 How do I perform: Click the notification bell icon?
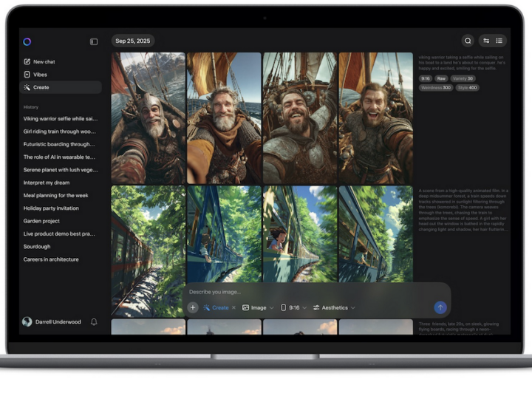(x=94, y=322)
